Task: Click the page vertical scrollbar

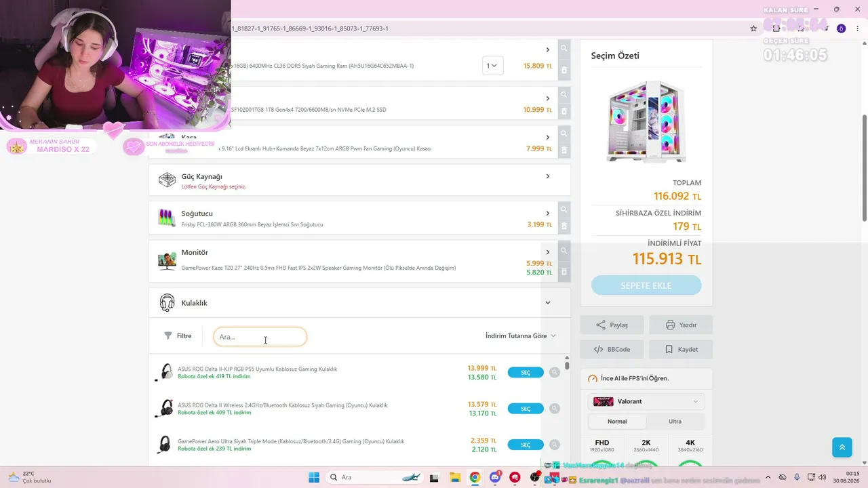Action: pyautogui.click(x=864, y=168)
